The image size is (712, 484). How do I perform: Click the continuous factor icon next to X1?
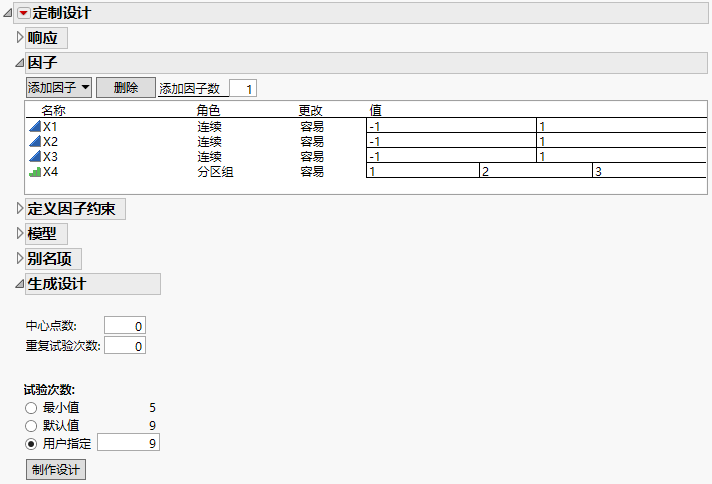35,126
